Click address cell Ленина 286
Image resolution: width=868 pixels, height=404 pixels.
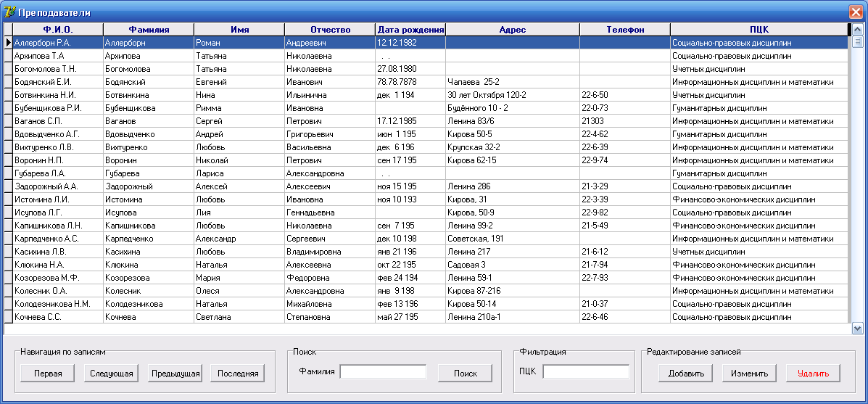pyautogui.click(x=513, y=186)
